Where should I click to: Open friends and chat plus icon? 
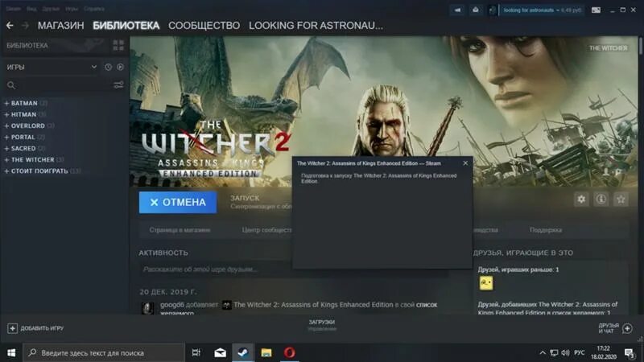coord(627,328)
